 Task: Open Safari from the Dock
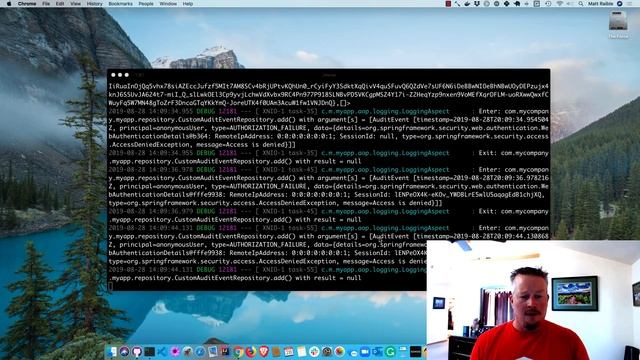(200, 352)
